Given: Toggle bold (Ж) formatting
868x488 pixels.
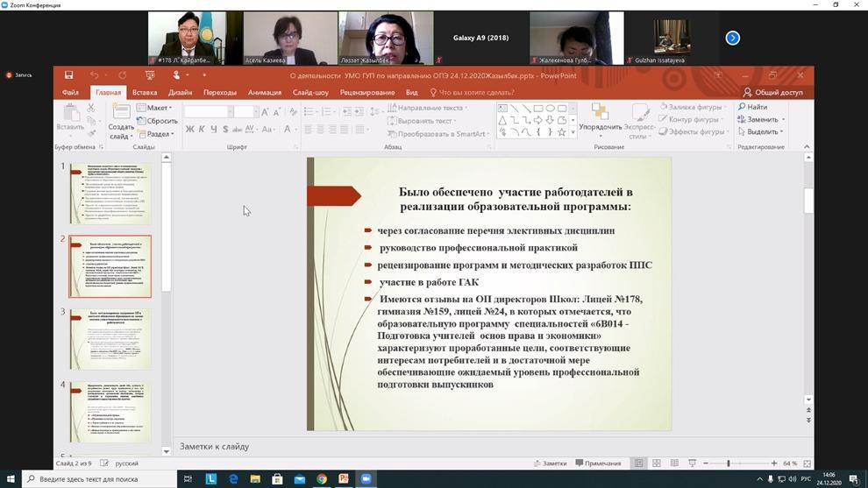Looking at the screenshot, I should click(x=189, y=130).
